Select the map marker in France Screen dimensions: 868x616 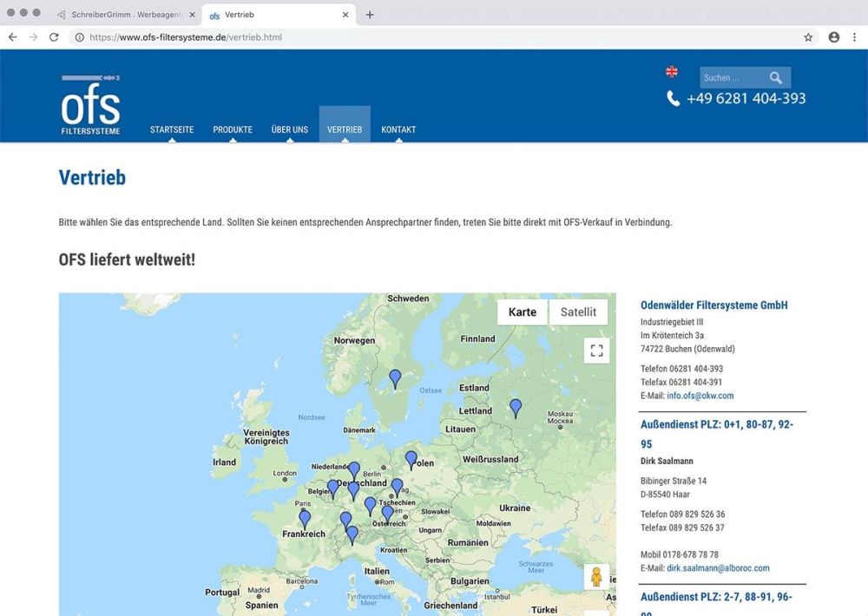[305, 519]
